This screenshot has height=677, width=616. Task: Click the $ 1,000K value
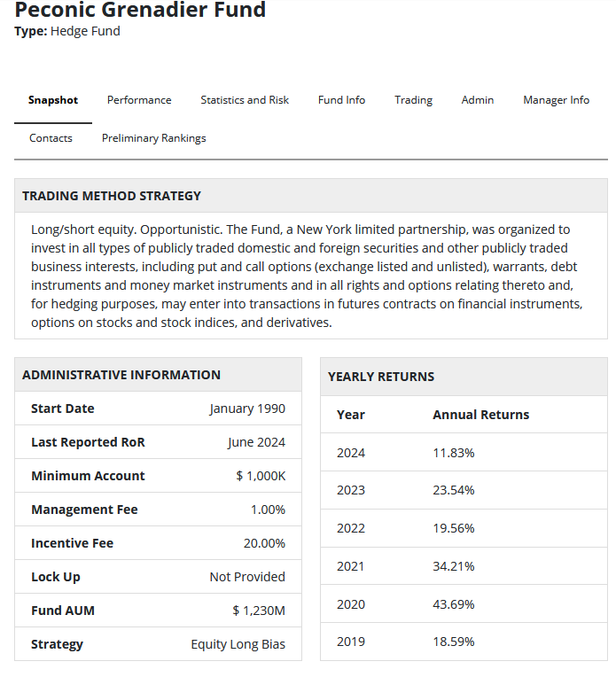point(261,476)
